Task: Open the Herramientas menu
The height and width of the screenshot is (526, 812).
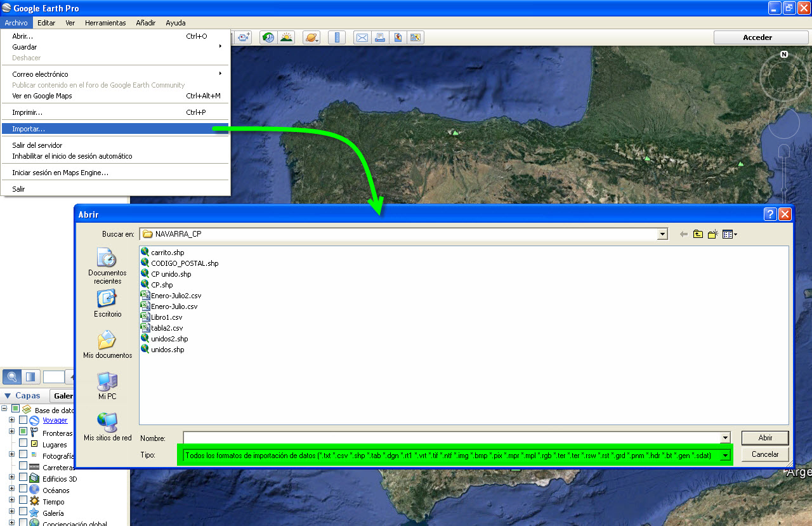Action: pyautogui.click(x=105, y=23)
